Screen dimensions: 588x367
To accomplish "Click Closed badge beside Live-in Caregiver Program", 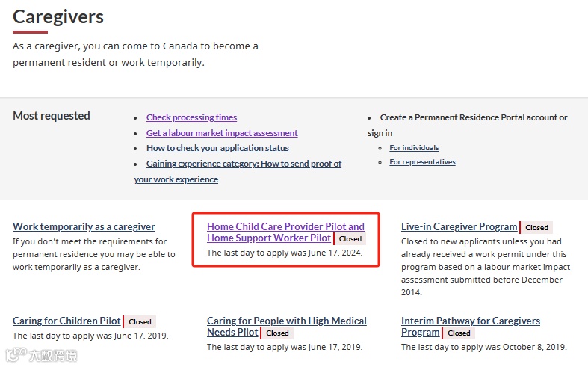I will pyautogui.click(x=536, y=227).
